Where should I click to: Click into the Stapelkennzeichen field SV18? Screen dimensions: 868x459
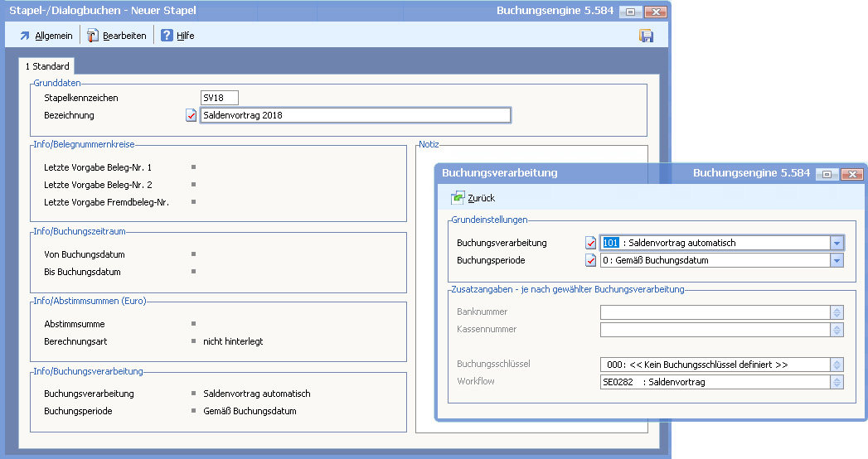(220, 99)
